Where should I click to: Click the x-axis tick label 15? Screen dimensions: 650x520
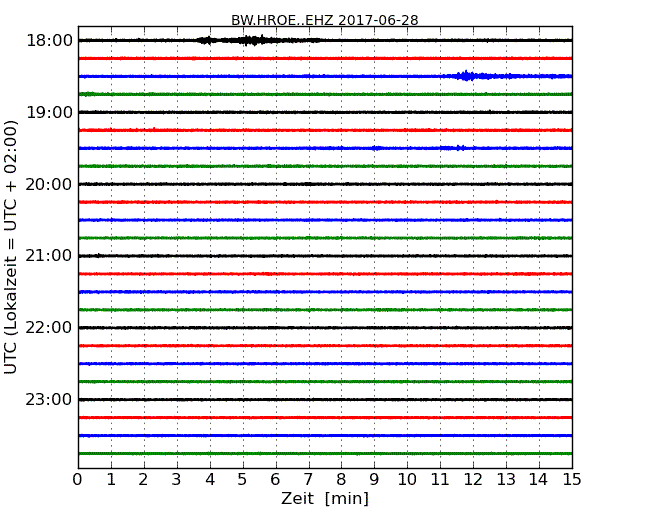click(x=572, y=480)
